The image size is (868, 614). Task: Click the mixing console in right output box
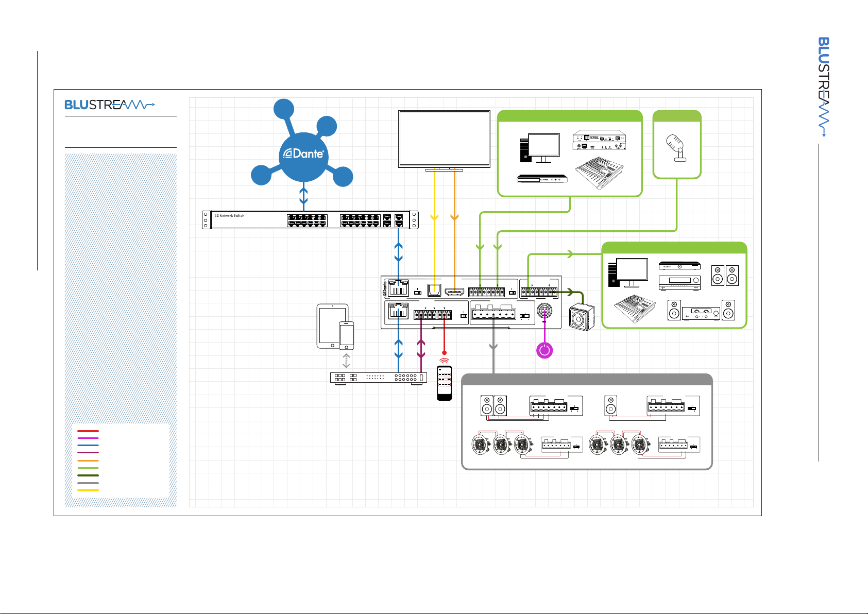(635, 309)
